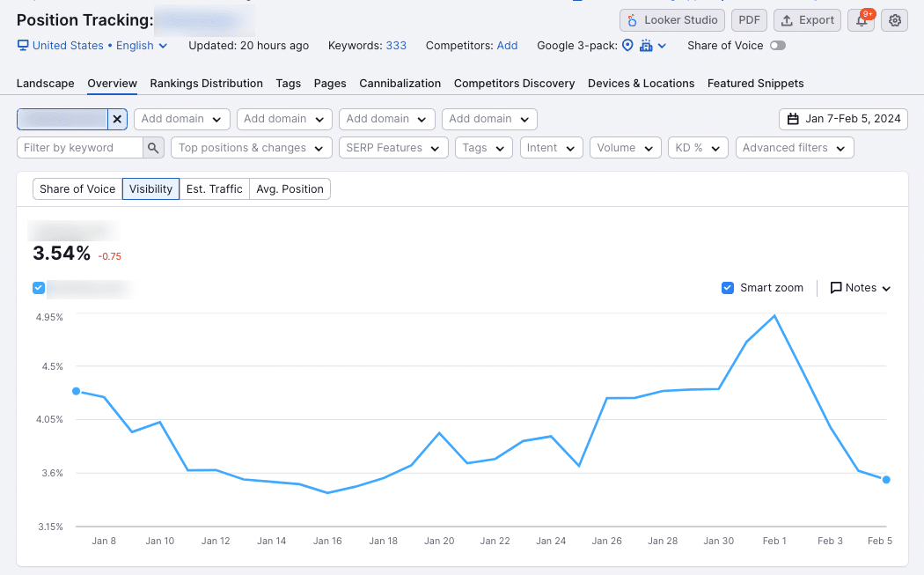Select the Visibility chart tab
The image size is (924, 575).
150,188
